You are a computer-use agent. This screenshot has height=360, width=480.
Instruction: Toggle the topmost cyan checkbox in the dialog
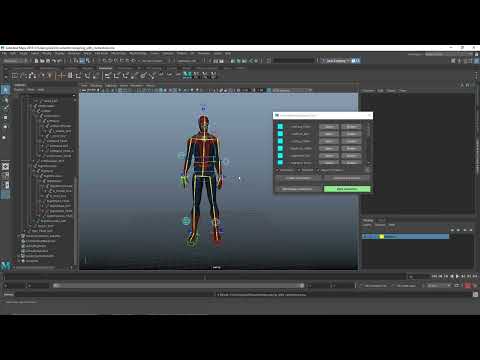pos(280,127)
